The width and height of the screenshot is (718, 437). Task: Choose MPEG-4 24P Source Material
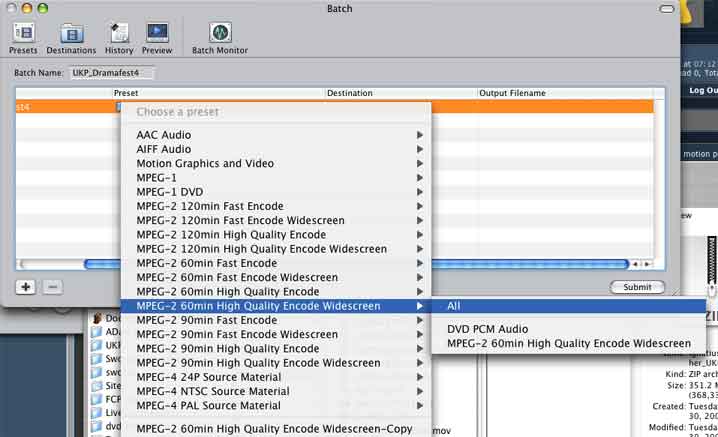276,377
